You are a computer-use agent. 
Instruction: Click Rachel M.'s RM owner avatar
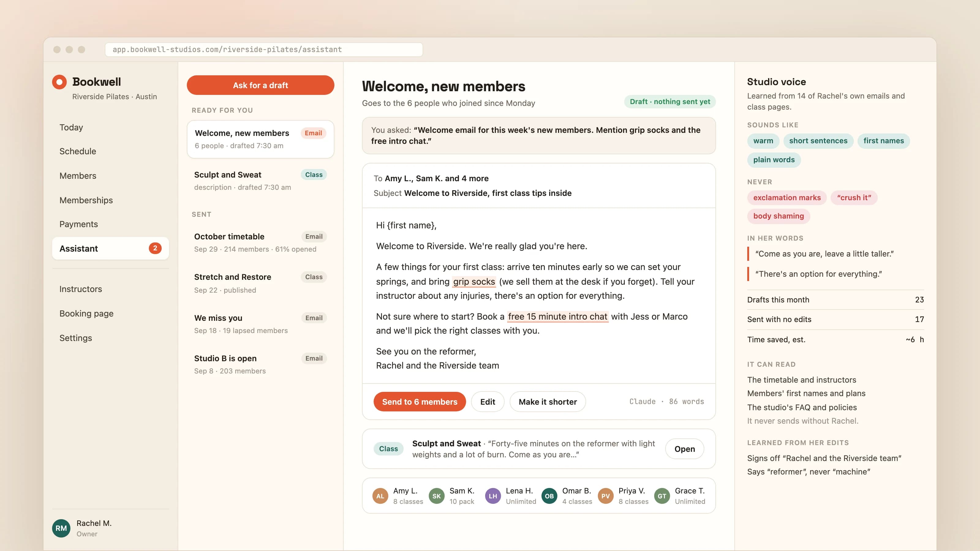(61, 528)
